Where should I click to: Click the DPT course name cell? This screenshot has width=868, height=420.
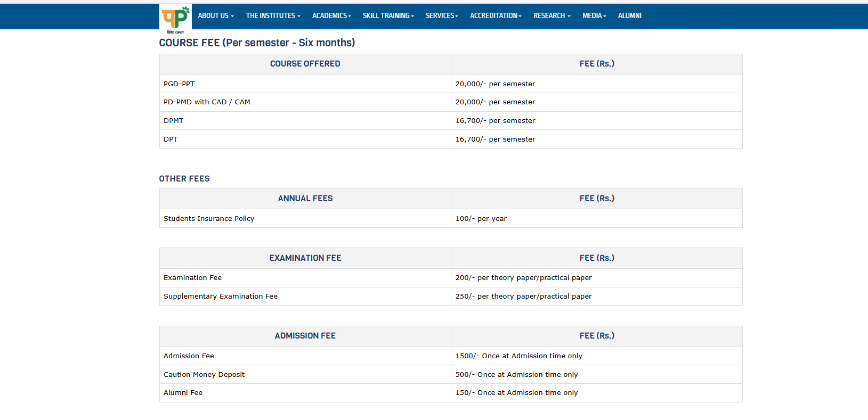coord(171,139)
